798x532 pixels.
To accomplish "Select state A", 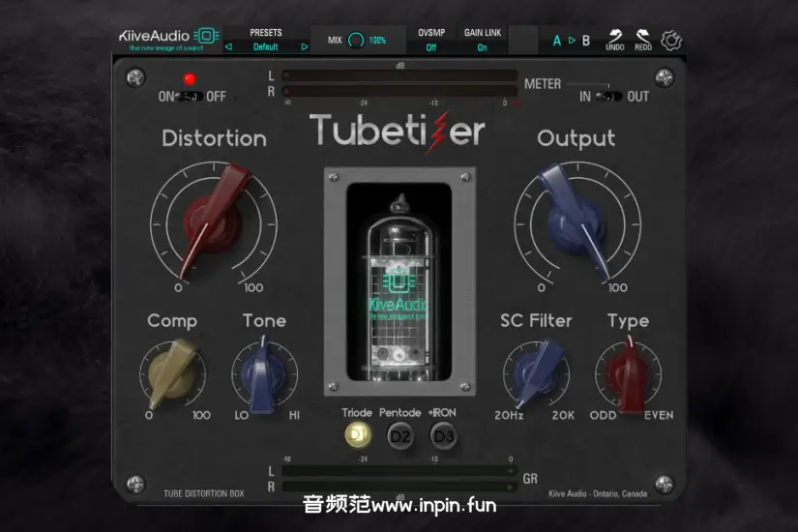I will [557, 41].
